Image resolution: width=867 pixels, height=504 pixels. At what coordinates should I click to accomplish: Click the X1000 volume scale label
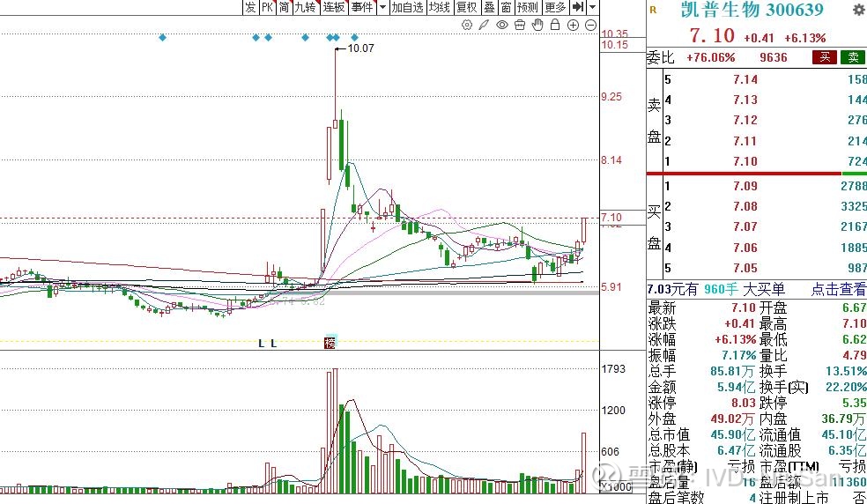(x=617, y=487)
